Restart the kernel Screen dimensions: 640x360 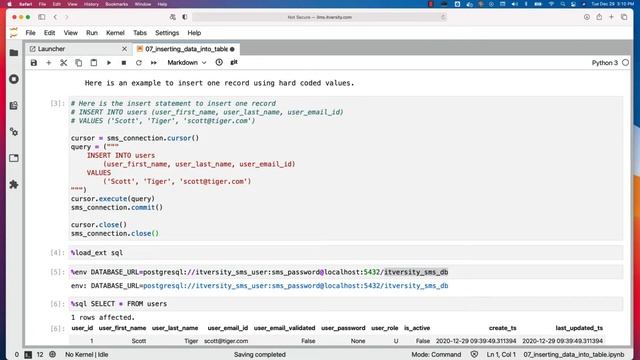click(139, 63)
